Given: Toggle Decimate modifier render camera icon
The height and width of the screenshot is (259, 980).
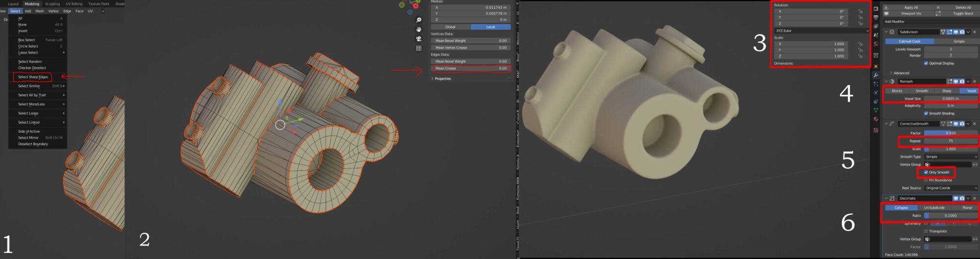Looking at the screenshot, I should pos(962,198).
